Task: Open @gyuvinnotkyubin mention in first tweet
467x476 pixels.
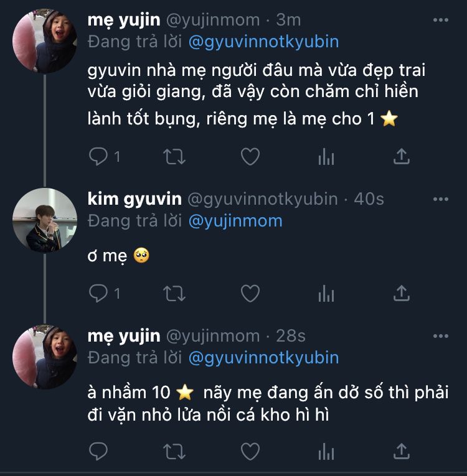Action: point(263,42)
